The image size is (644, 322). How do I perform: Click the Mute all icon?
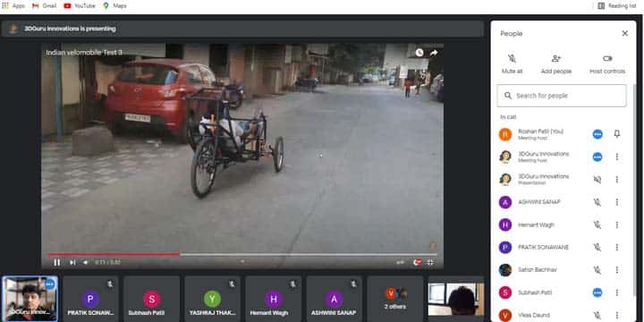coord(512,59)
